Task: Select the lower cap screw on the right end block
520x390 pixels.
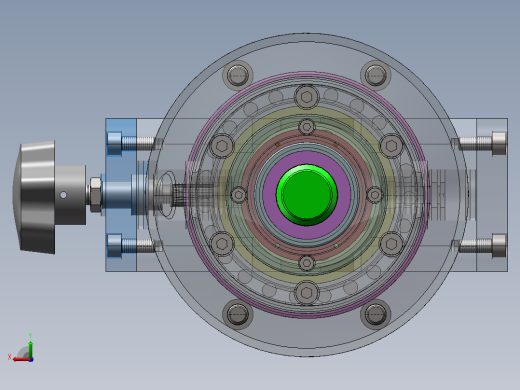Action: [483, 246]
